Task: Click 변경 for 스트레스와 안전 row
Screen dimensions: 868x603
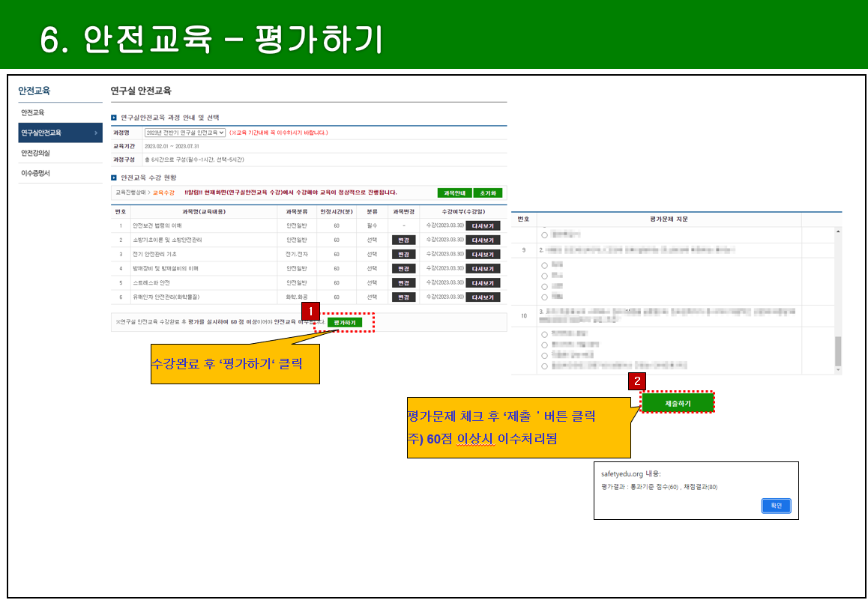Action: pos(403,282)
